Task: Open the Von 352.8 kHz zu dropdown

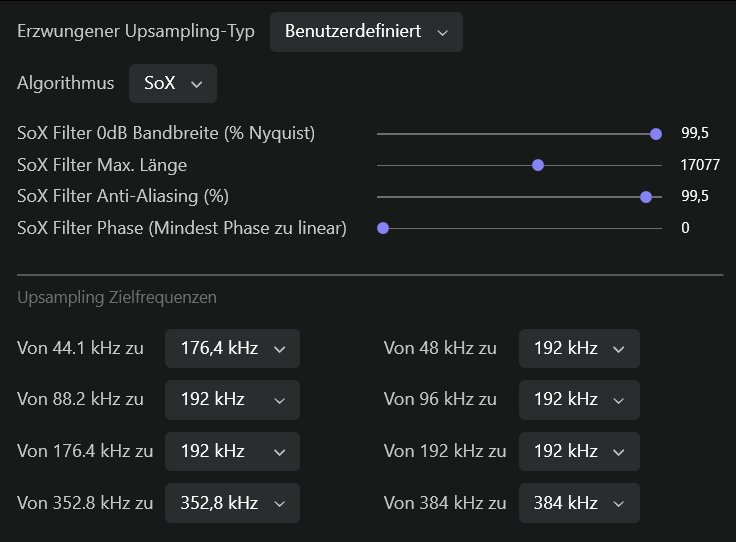Action: pyautogui.click(x=232, y=502)
